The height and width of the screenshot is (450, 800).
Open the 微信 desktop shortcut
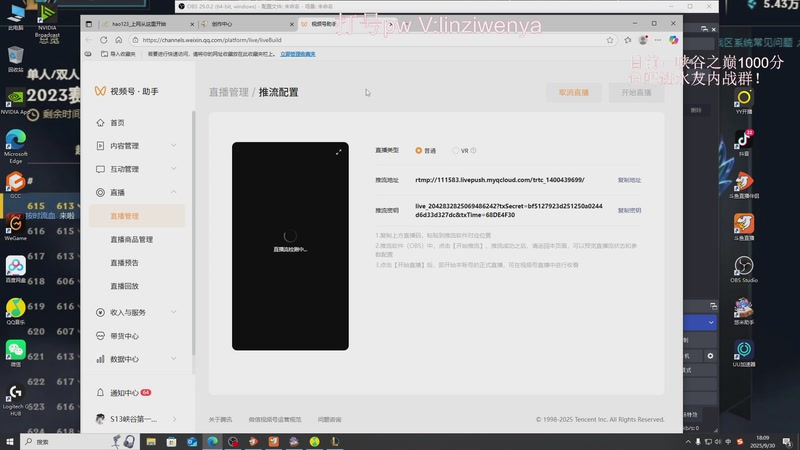(16, 353)
